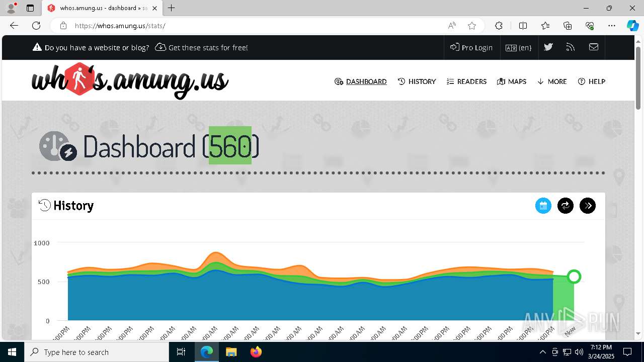Open the tab actions menu icon
644x362 pixels.
30,8
